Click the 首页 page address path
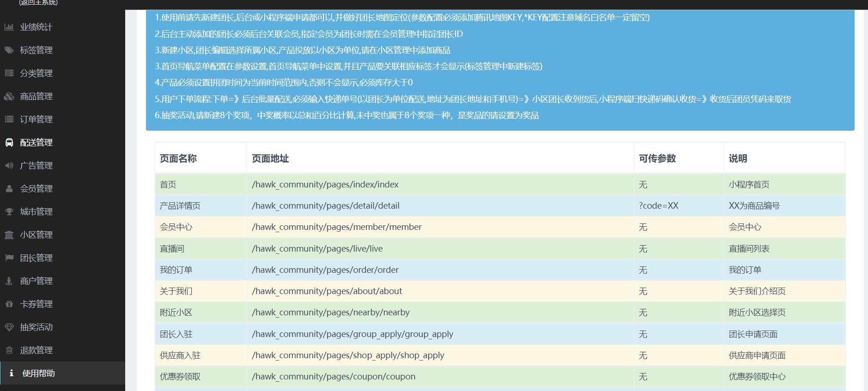This screenshot has height=391, width=868. point(325,185)
